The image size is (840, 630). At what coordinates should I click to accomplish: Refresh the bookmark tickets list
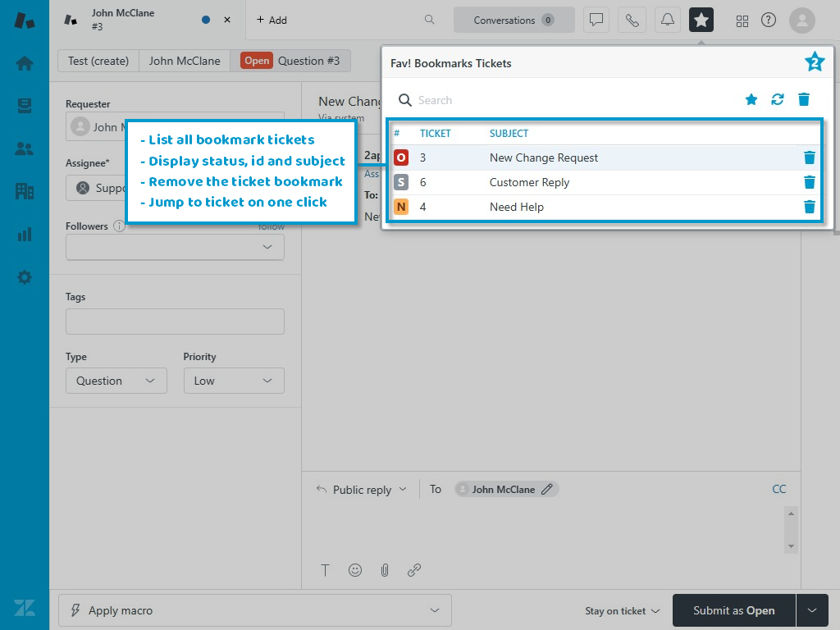pos(778,100)
